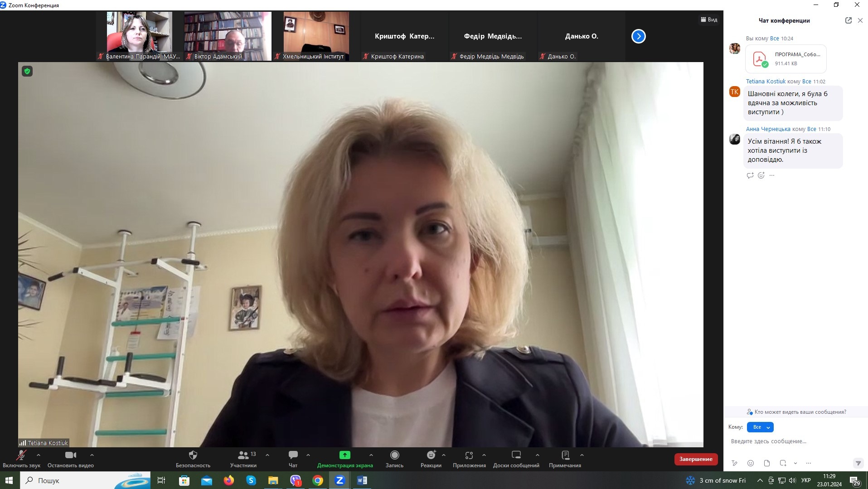Show next participants with the blue arrow
The image size is (868, 489).
[638, 36]
